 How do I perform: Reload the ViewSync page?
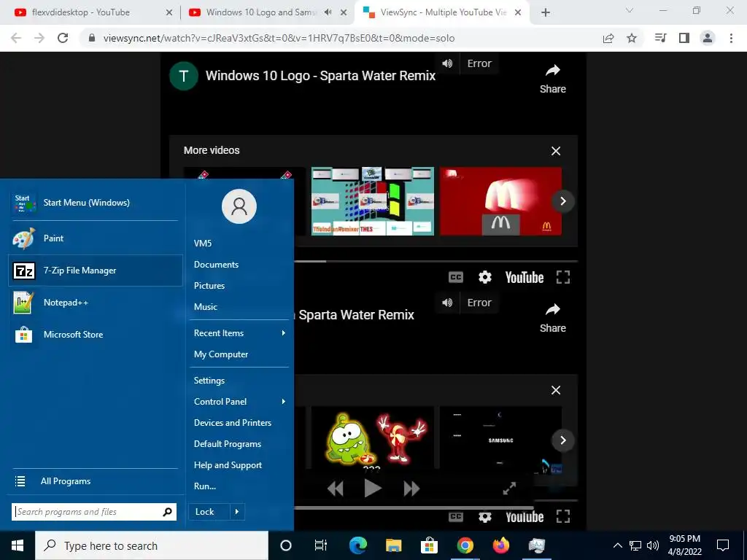pos(63,38)
